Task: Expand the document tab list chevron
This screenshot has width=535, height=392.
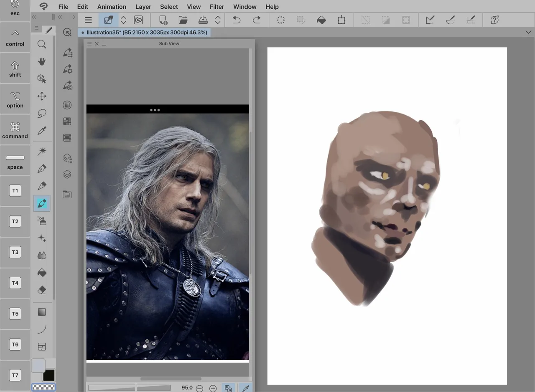Action: (x=528, y=32)
